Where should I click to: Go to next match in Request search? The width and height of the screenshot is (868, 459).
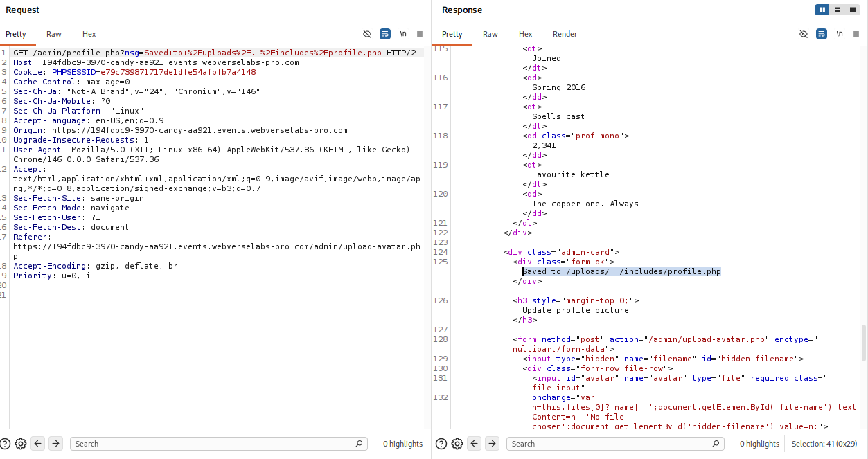click(56, 444)
